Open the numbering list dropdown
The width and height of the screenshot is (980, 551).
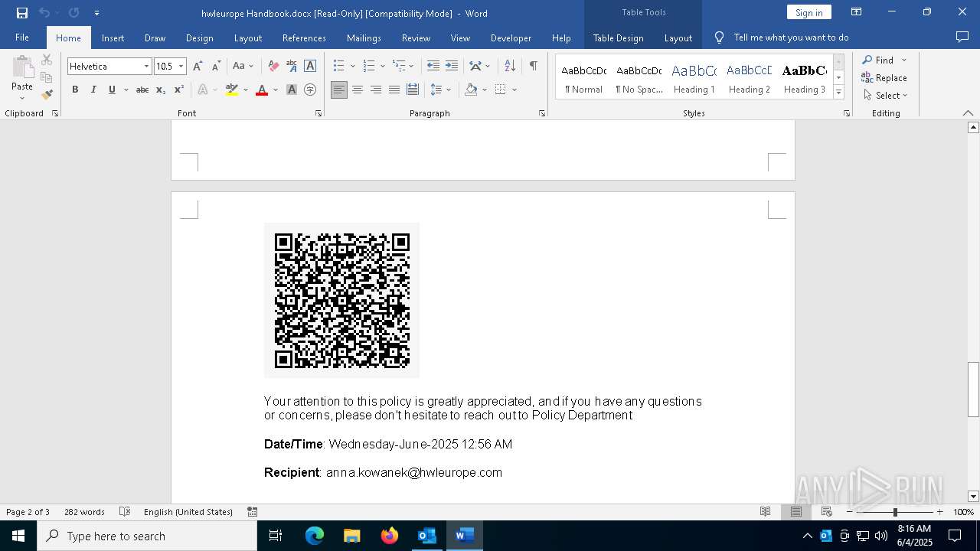[x=382, y=67]
